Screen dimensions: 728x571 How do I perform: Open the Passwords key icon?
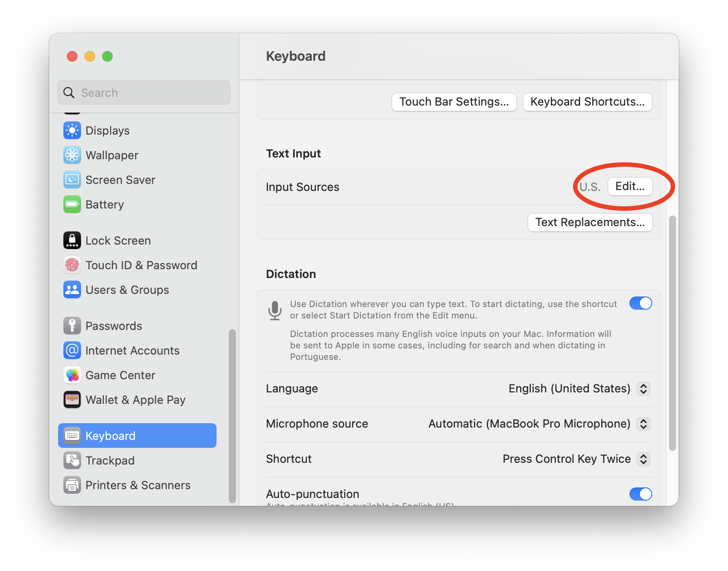(x=72, y=326)
